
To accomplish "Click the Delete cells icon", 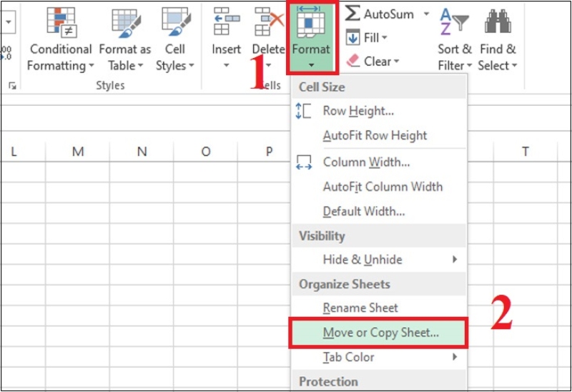I will pos(269,21).
